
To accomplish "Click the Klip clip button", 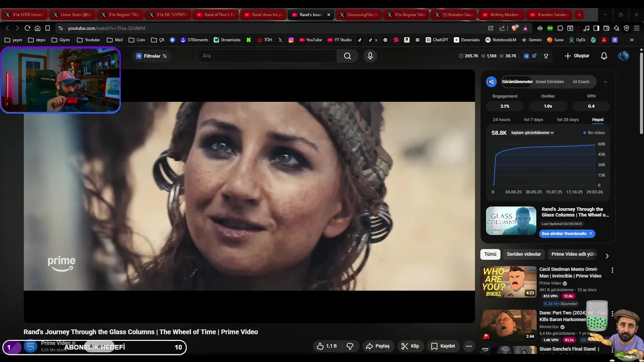I will (x=410, y=346).
